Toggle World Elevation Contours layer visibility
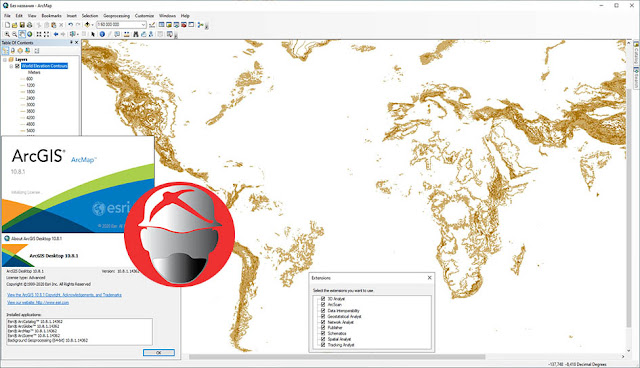 pyautogui.click(x=17, y=66)
